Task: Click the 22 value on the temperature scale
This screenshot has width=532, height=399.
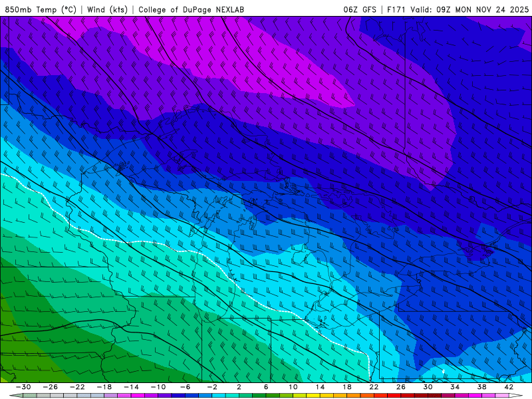Action: click(x=374, y=387)
